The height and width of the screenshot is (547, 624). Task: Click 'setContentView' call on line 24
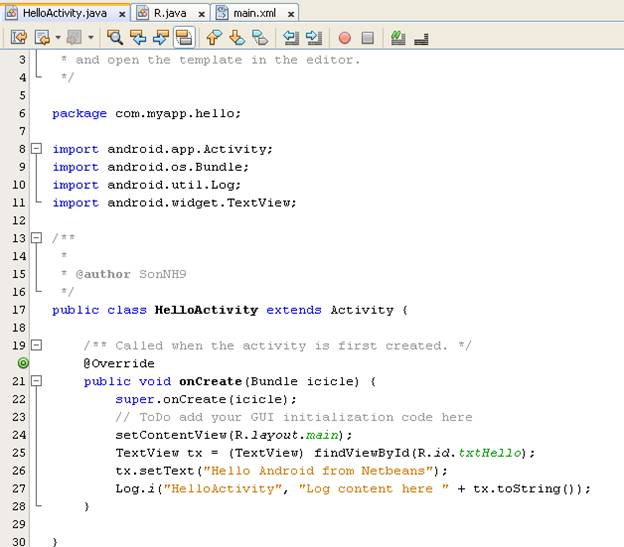171,435
